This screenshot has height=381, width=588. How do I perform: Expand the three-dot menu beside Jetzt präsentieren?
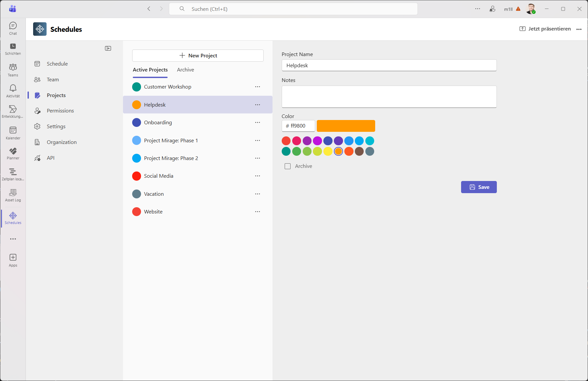(579, 29)
